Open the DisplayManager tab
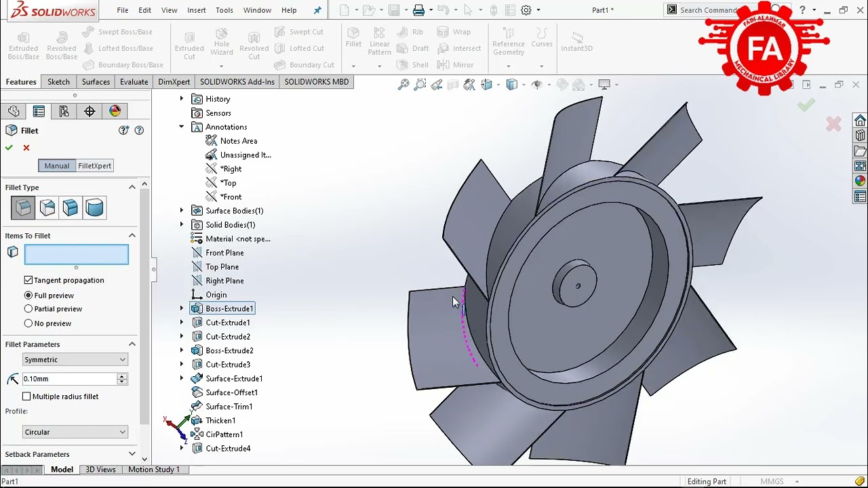 coord(115,111)
